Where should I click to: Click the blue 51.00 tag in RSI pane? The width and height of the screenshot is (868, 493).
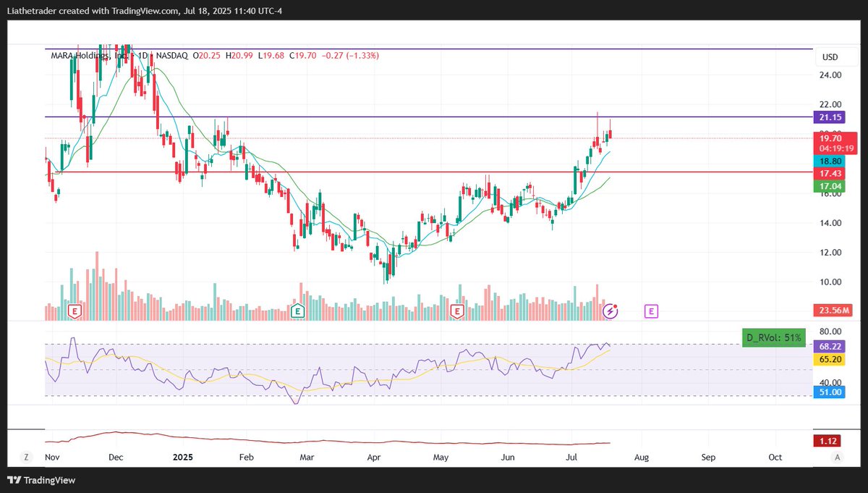(830, 392)
